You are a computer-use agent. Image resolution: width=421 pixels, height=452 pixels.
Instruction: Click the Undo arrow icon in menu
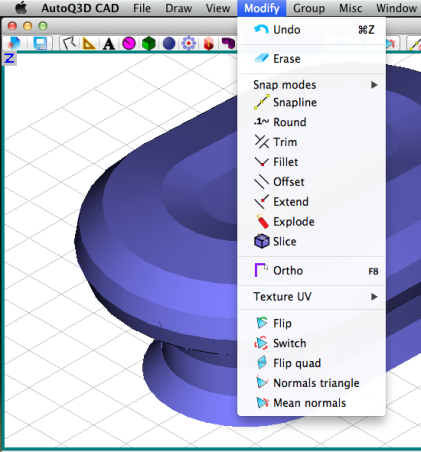(261, 30)
